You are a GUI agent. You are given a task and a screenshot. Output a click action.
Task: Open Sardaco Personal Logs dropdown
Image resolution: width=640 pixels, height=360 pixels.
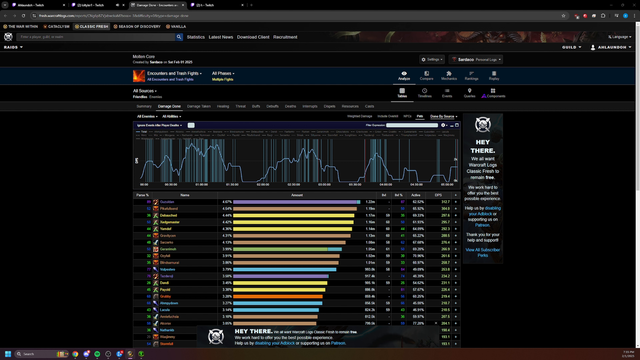476,60
